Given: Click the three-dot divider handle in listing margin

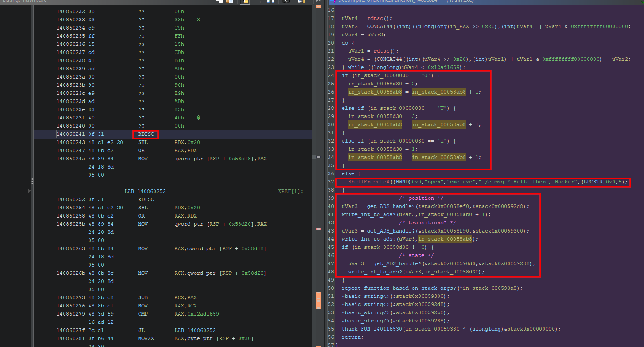Looking at the screenshot, I should [x=32, y=182].
